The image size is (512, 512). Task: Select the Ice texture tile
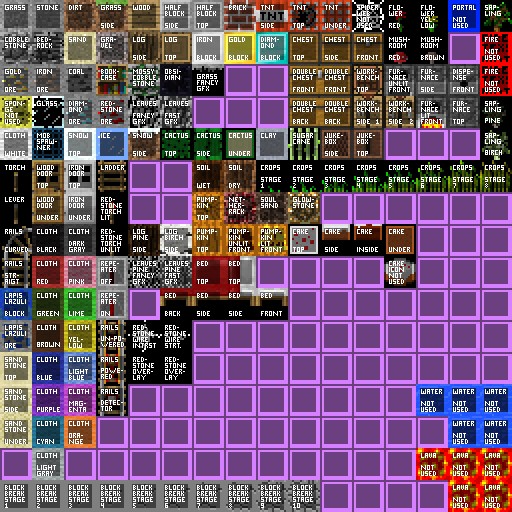(112, 144)
